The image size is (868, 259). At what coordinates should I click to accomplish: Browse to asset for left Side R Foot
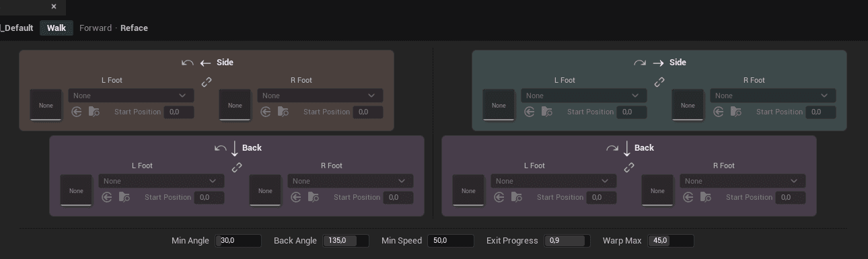(283, 112)
